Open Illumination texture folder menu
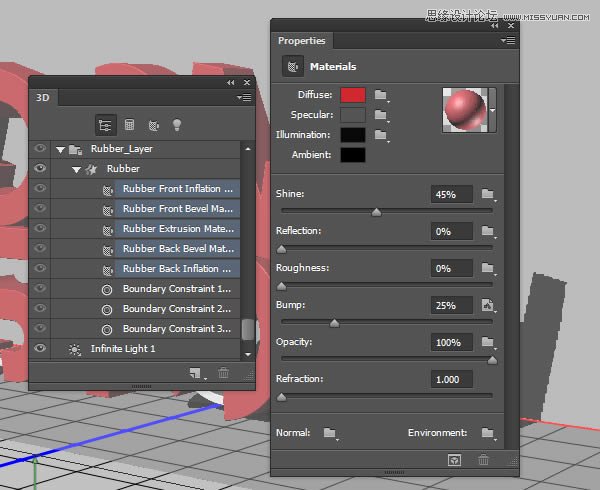 (381, 135)
